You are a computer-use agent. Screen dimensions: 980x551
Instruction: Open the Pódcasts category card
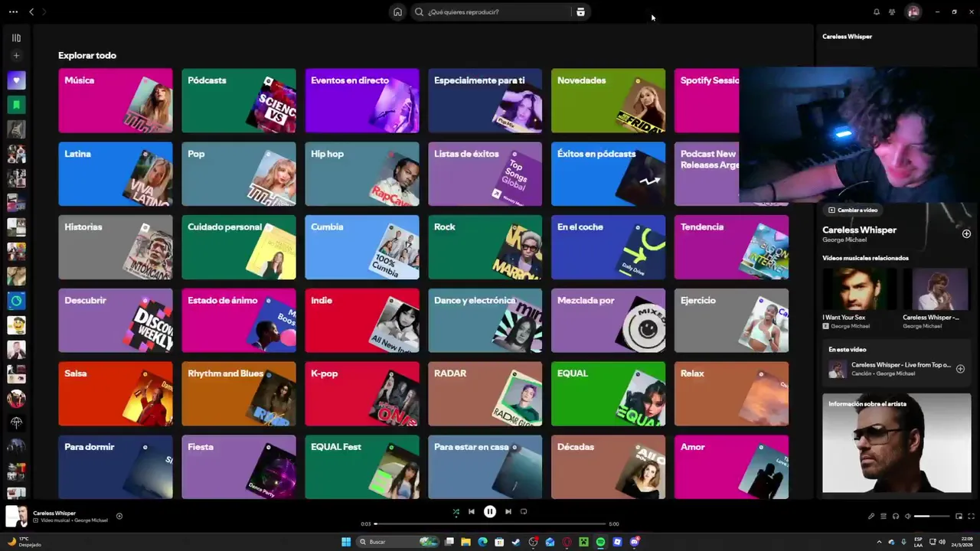coord(239,100)
